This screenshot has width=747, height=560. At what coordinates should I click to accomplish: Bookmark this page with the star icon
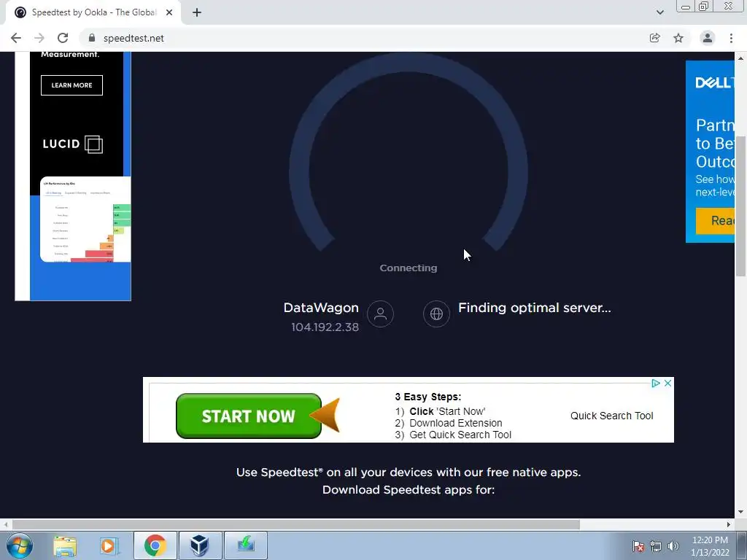pyautogui.click(x=678, y=38)
